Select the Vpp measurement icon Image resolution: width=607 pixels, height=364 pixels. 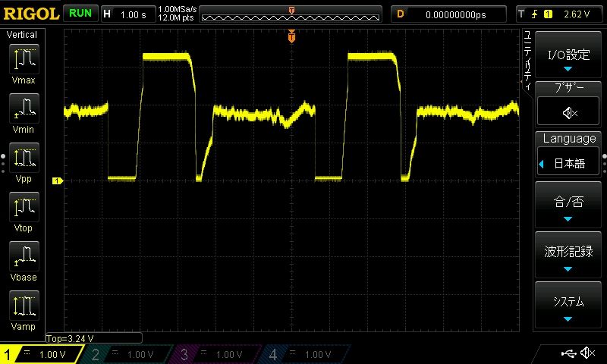24,158
